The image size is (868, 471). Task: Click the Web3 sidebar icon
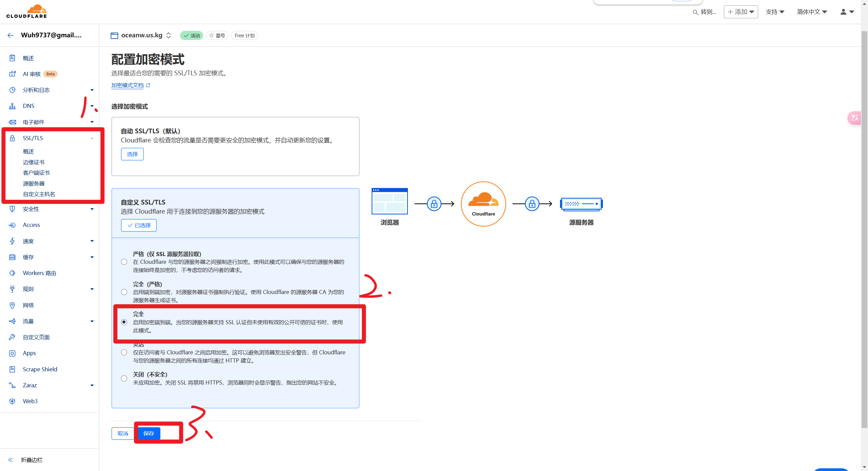12,401
